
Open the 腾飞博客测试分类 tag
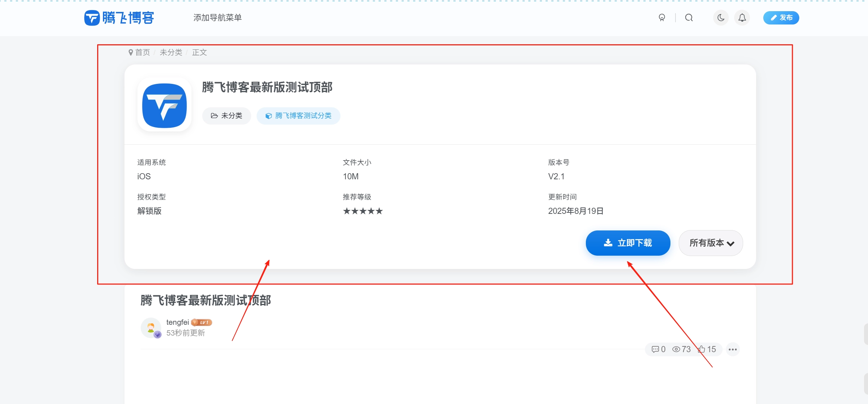(x=298, y=116)
